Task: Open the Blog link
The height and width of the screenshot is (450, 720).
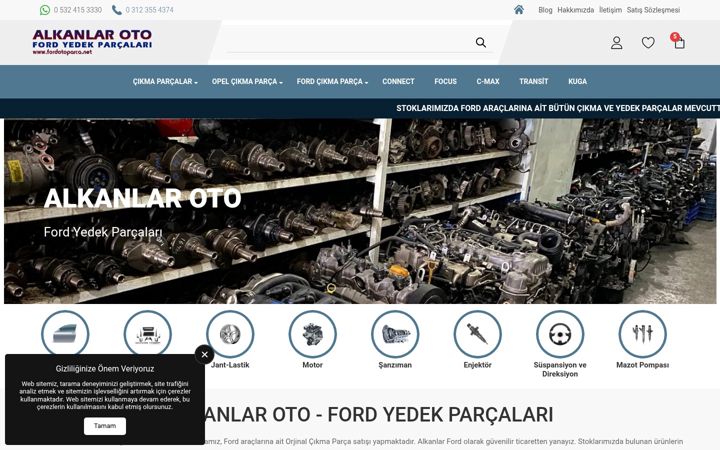Action: (545, 10)
